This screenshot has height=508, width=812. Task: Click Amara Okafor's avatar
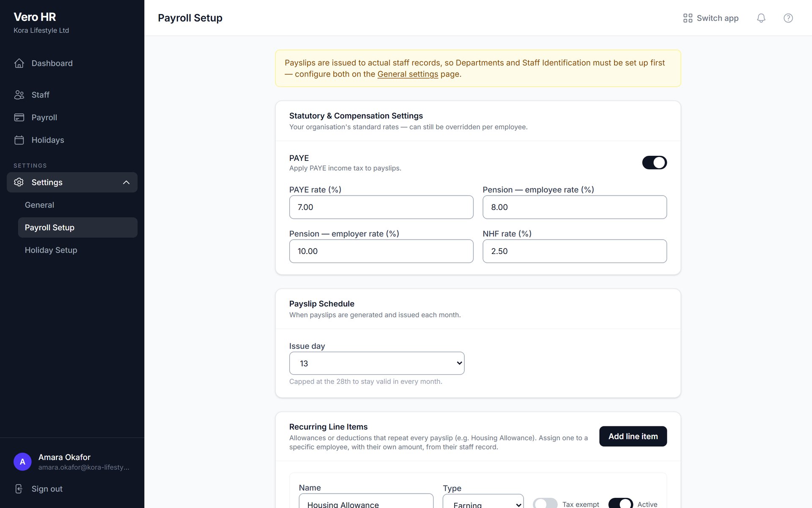22,462
